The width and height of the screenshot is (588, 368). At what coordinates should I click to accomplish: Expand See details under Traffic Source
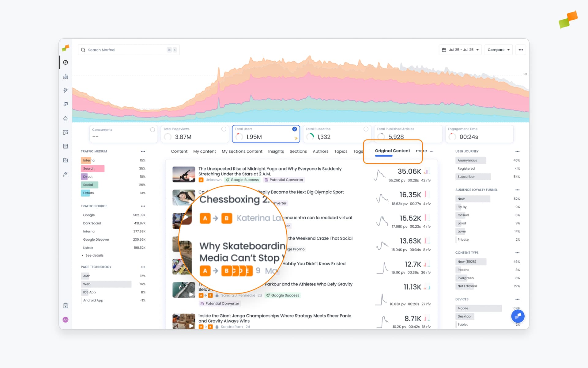click(94, 255)
